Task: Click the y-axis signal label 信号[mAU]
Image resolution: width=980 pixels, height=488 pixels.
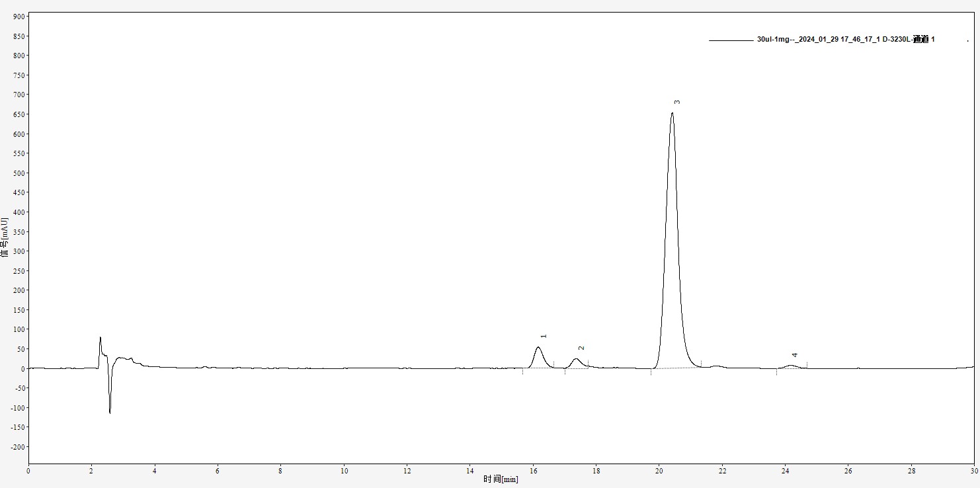Action: point(5,237)
